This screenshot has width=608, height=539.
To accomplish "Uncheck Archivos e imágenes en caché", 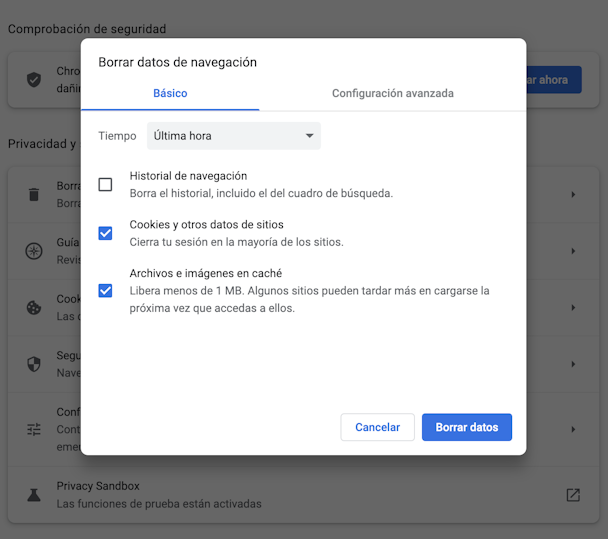I will click(105, 290).
